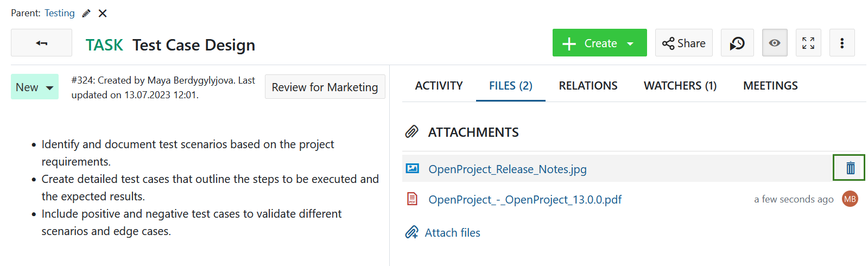
Task: Click the pencil icon to edit parent
Action: pyautogui.click(x=86, y=14)
